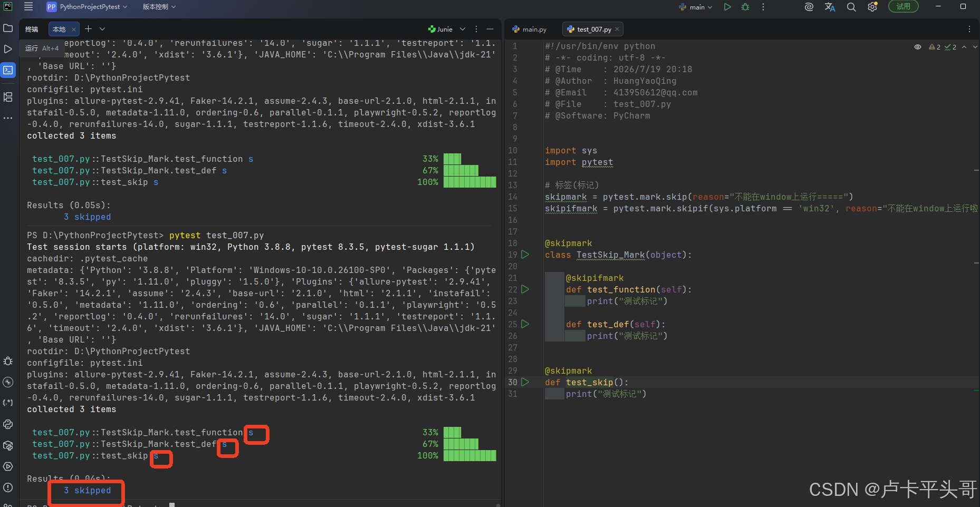This screenshot has width=980, height=507.
Task: Click 'import pytest' on line 11
Action: tap(579, 162)
